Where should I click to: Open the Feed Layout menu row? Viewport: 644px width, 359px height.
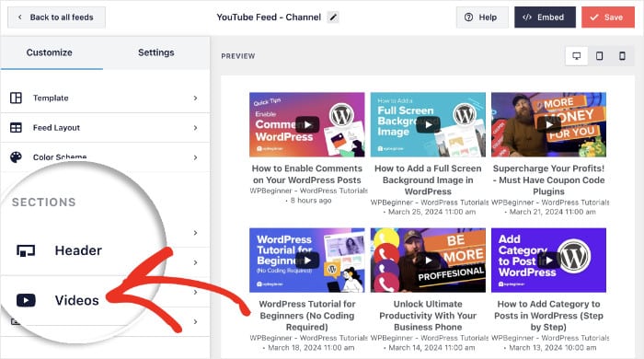(105, 128)
